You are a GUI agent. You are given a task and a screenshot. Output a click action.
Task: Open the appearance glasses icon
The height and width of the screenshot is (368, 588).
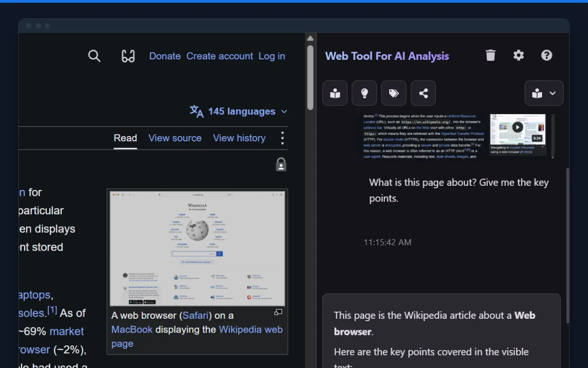(128, 56)
